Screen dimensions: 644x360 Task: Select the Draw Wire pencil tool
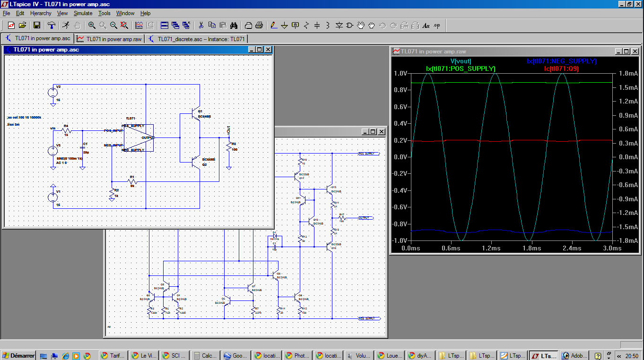pyautogui.click(x=273, y=25)
